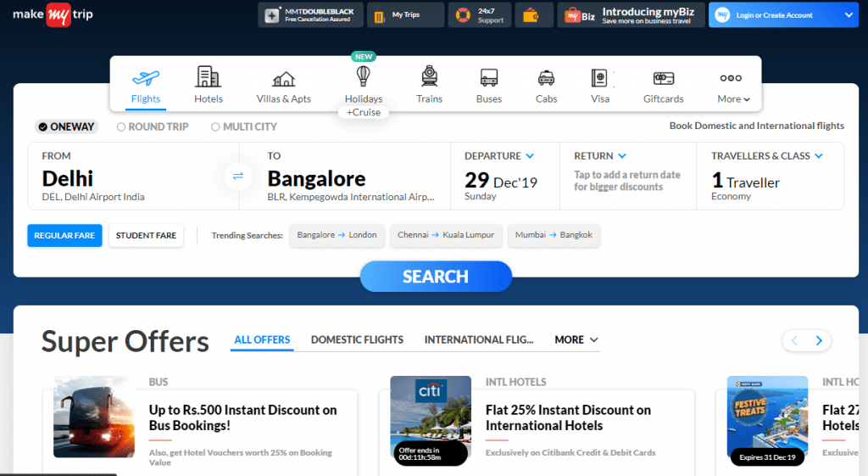Open the wallet icon in header

[531, 15]
